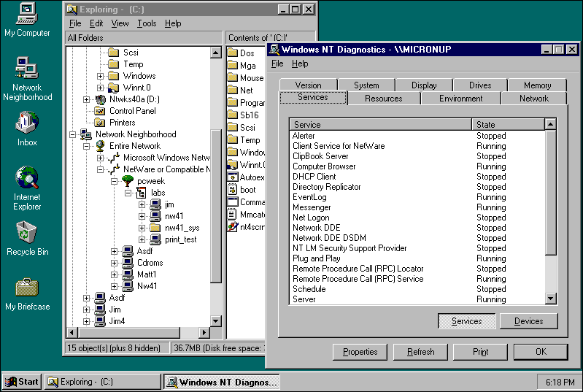The width and height of the screenshot is (583, 392).
Task: Open Help menu in Windows NT Diagnostics
Action: 300,64
